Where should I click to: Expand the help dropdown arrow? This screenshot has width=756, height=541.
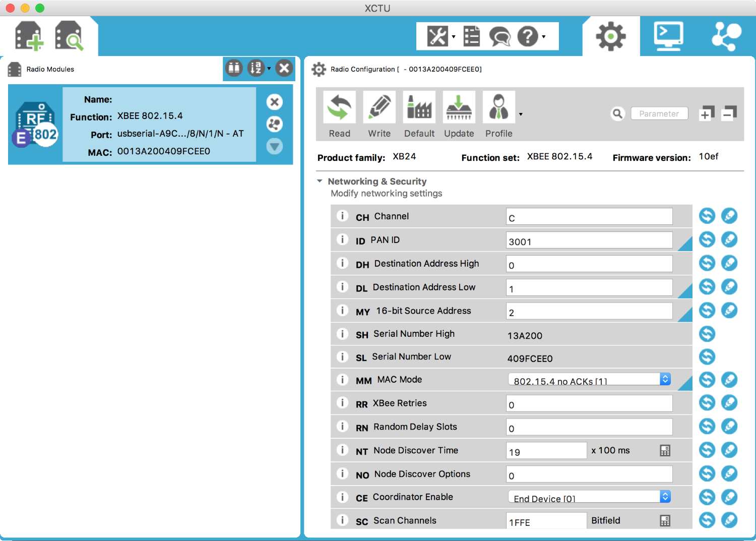click(544, 36)
